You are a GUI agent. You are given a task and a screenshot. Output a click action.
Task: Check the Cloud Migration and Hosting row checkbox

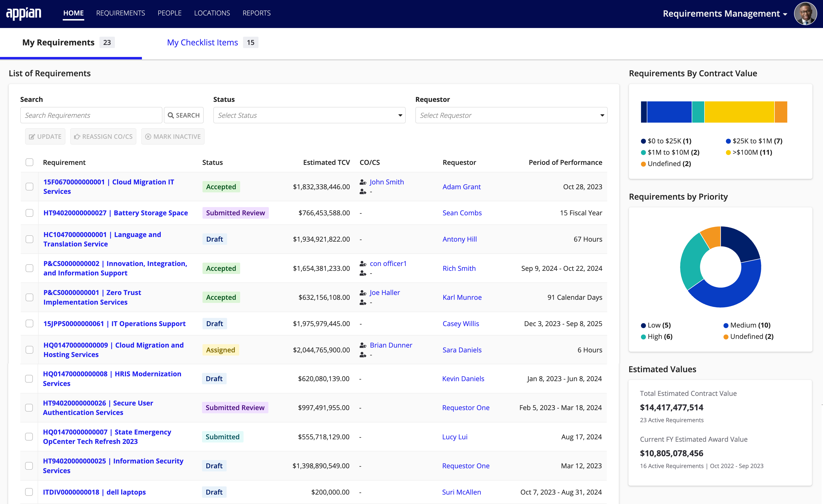point(29,350)
